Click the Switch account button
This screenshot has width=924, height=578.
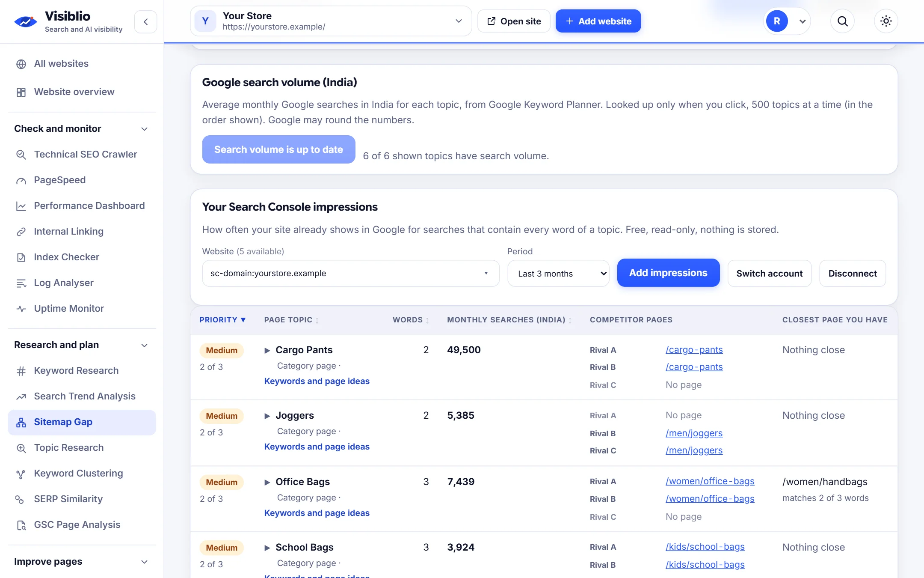(x=769, y=273)
